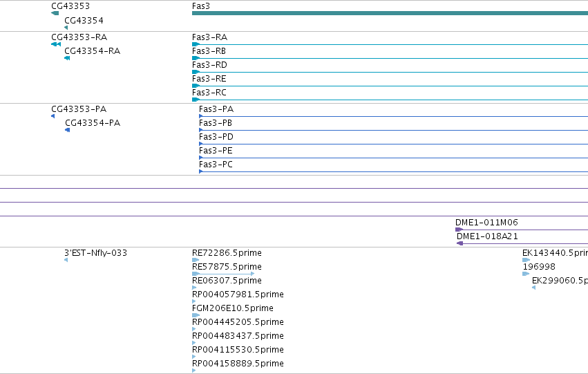Select the Fas3-PC protein label
This screenshot has height=374, width=588.
[x=216, y=165]
